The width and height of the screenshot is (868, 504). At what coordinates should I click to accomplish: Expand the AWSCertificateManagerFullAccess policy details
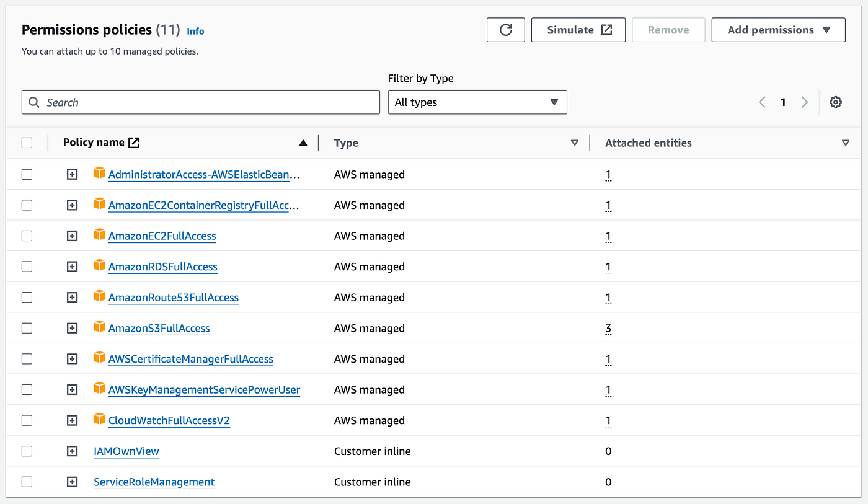point(72,360)
